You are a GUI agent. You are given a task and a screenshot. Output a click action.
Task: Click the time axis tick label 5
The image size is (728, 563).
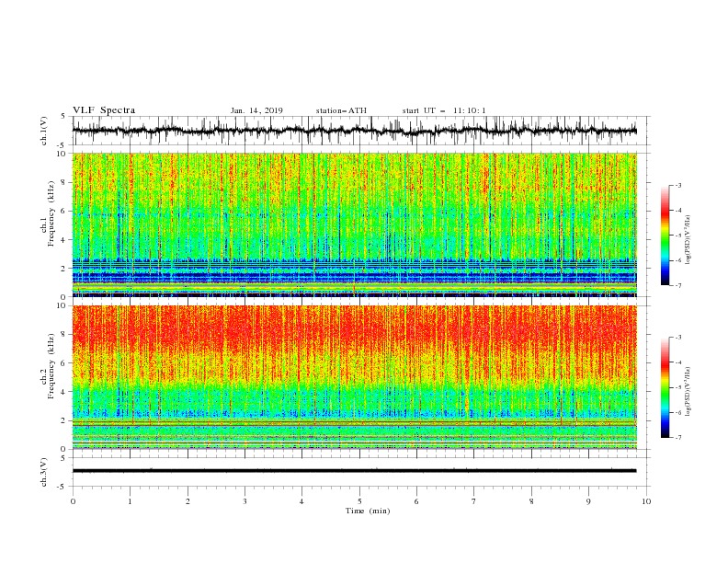359,501
